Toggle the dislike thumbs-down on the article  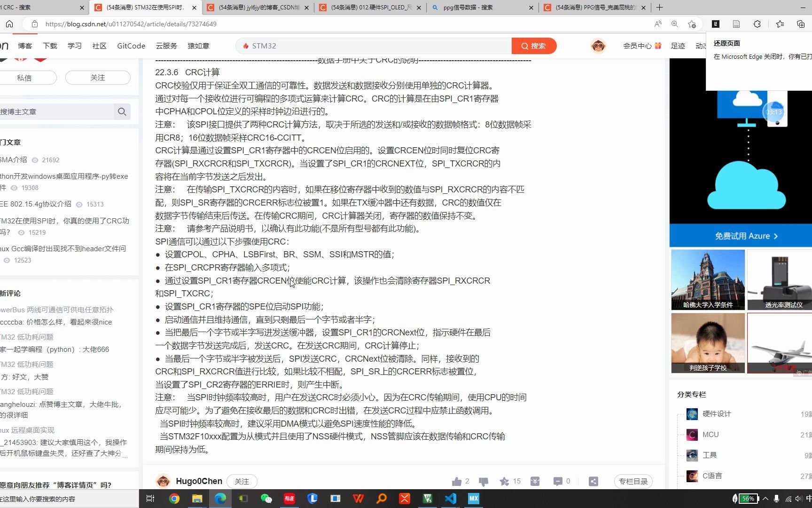click(484, 481)
